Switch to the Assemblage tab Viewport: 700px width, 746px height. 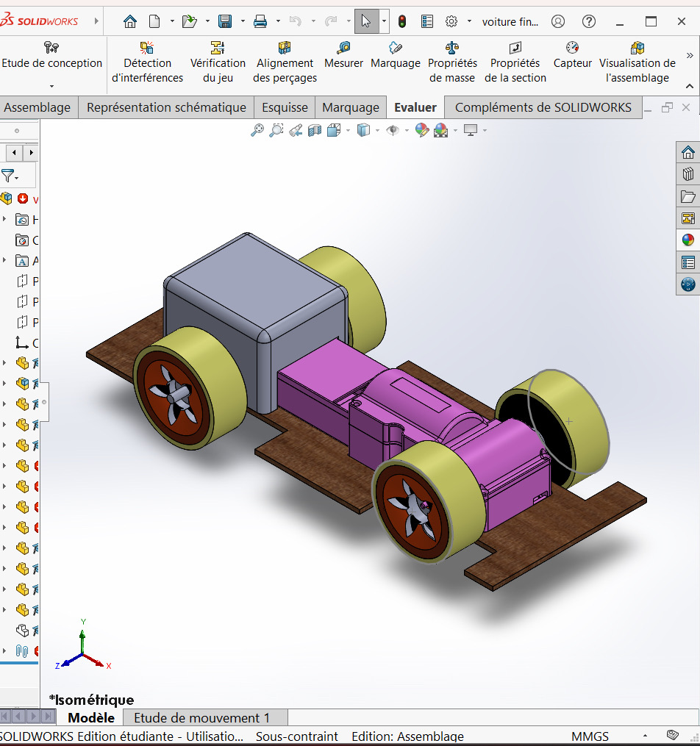click(37, 107)
